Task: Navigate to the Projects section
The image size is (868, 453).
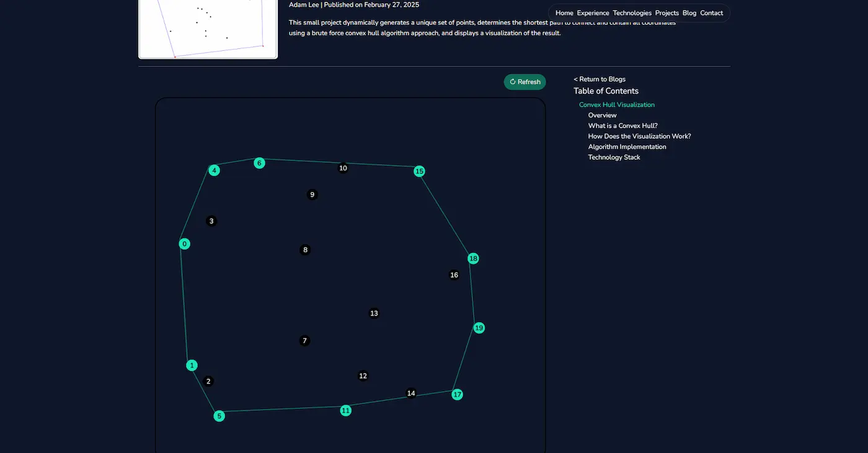Action: click(666, 13)
